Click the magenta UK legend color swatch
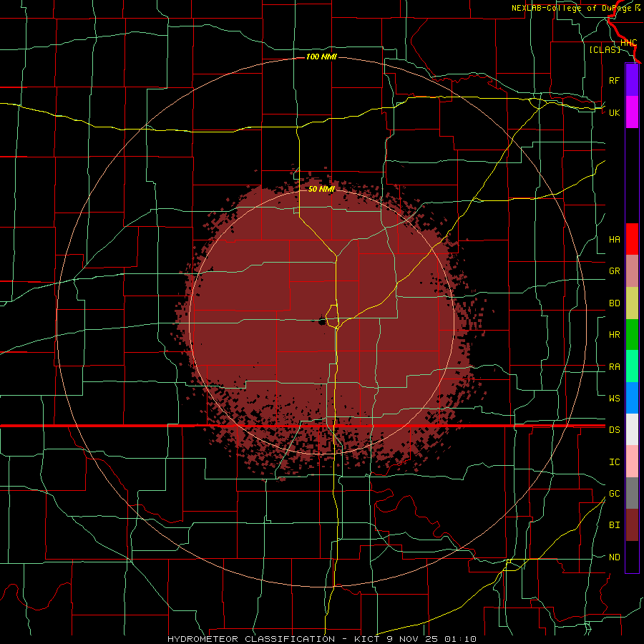The height and width of the screenshot is (644, 644). 632,112
